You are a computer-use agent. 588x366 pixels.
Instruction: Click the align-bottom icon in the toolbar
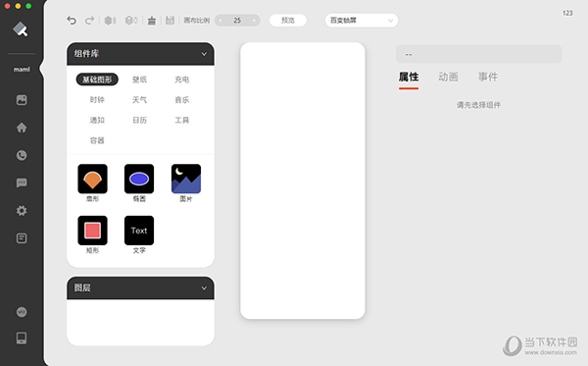pyautogui.click(x=152, y=21)
